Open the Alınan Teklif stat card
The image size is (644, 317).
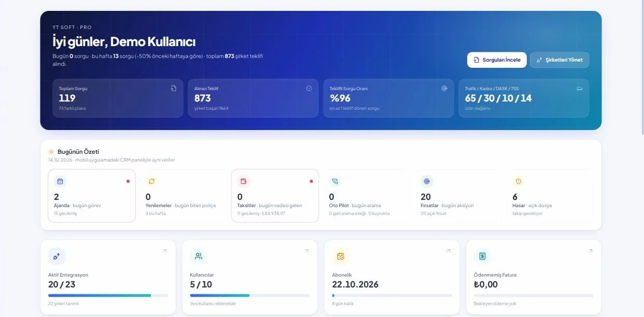tap(253, 98)
